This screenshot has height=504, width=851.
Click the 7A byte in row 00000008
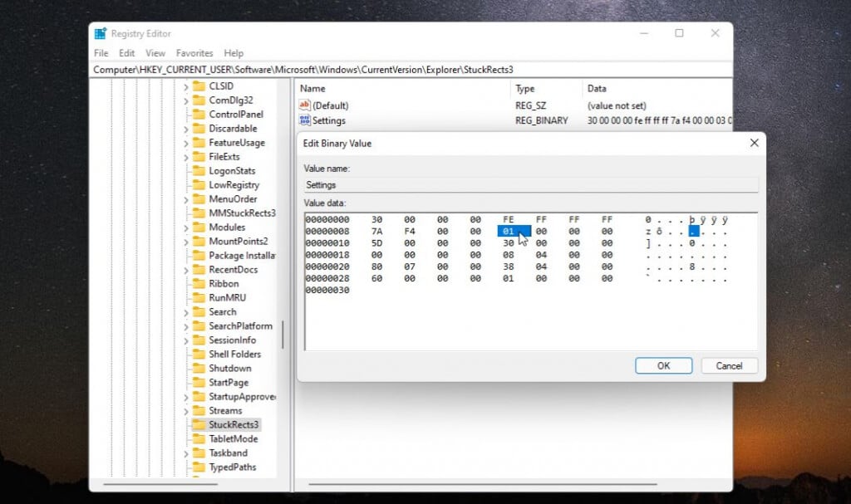(x=376, y=231)
